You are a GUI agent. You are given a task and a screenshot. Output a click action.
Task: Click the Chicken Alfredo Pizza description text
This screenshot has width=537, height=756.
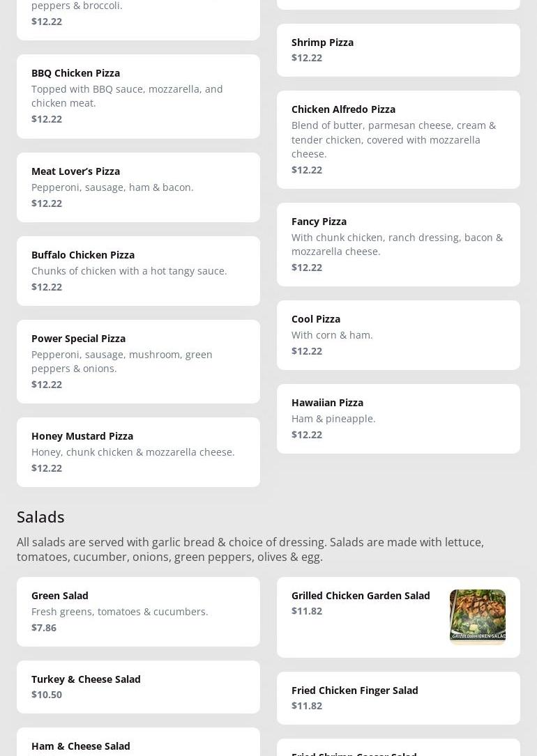[x=394, y=139]
